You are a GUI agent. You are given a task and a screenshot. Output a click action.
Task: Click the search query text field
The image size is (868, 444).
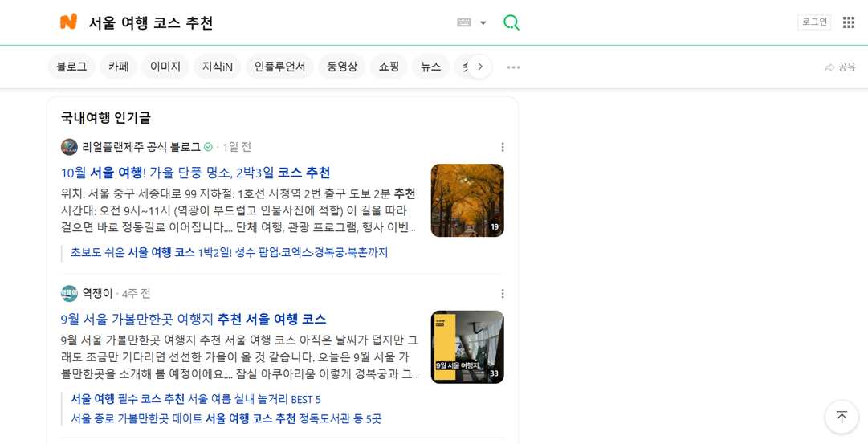265,22
